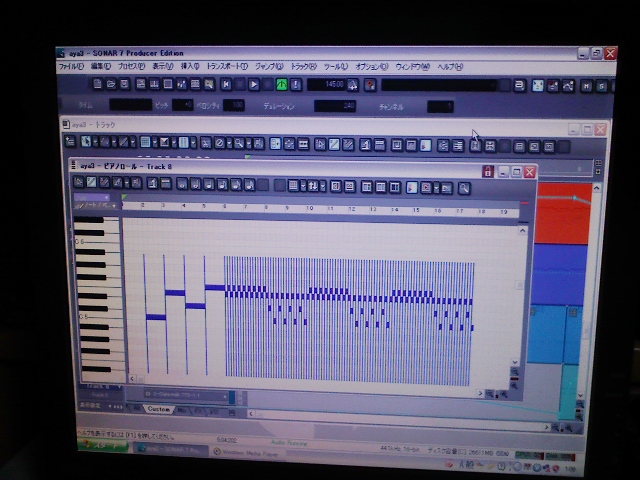The width and height of the screenshot is (640, 480).
Task: Click the green icon in the transport toolbar
Action: point(282,85)
